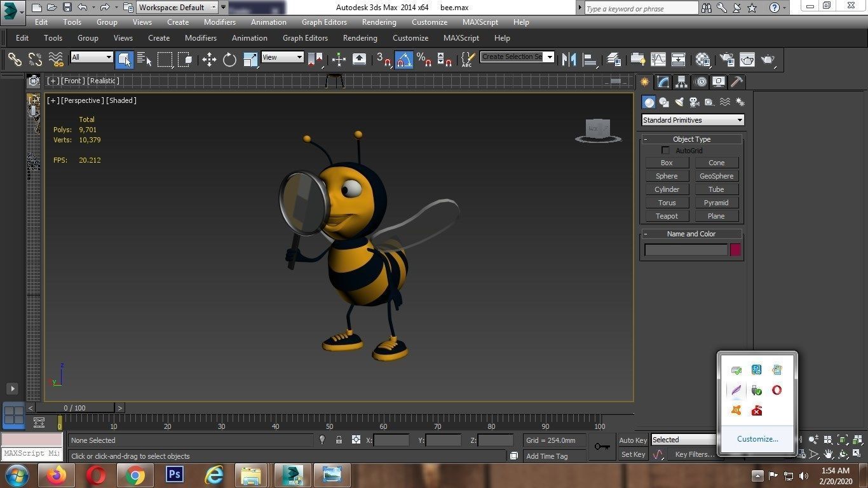Open Edit Named Selection Sets
Image resolution: width=868 pixels, height=488 pixels.
coord(468,60)
